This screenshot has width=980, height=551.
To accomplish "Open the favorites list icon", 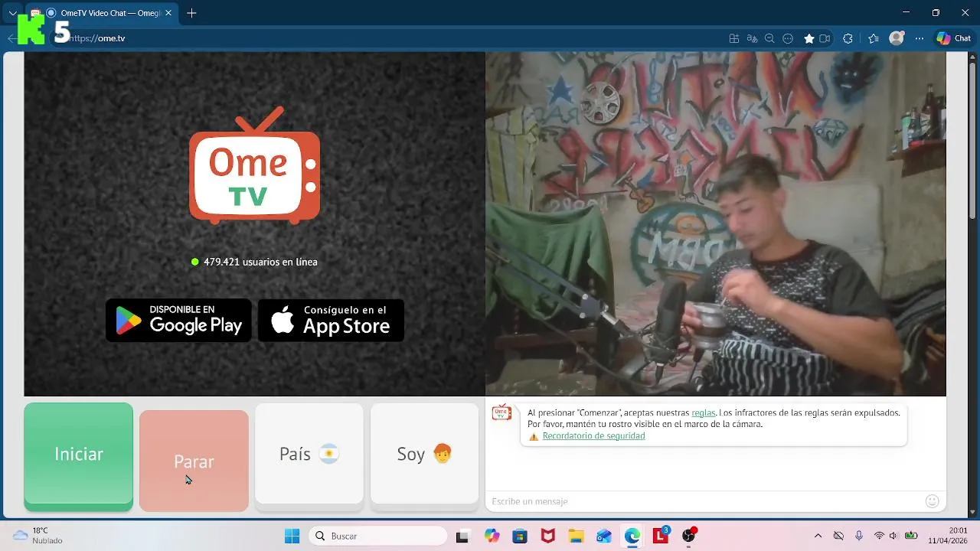I will (x=874, y=38).
